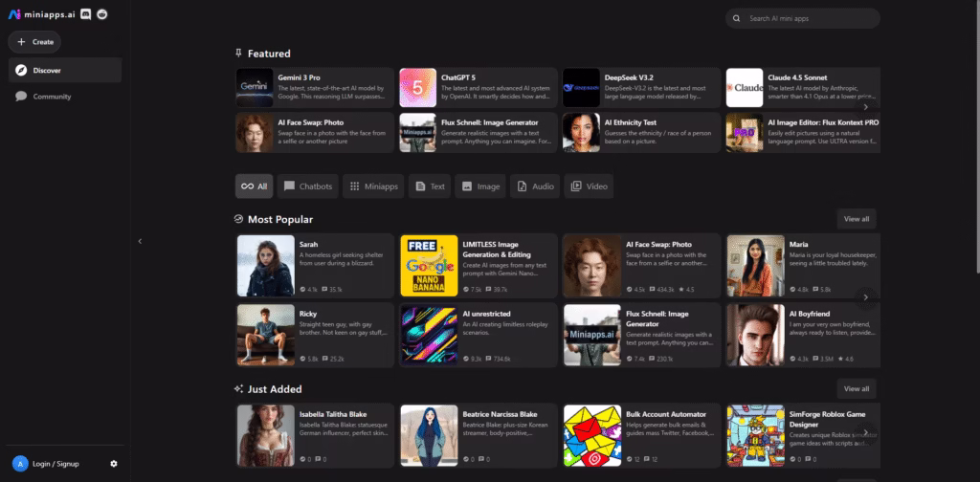Show next Just Added apps arrow
980x482 pixels.
pos(865,432)
